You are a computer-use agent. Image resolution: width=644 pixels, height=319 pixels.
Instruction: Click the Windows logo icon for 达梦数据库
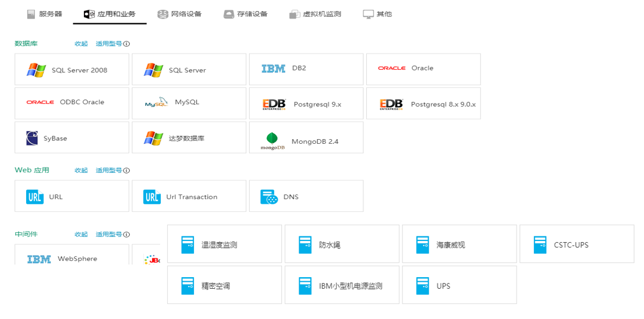click(153, 138)
